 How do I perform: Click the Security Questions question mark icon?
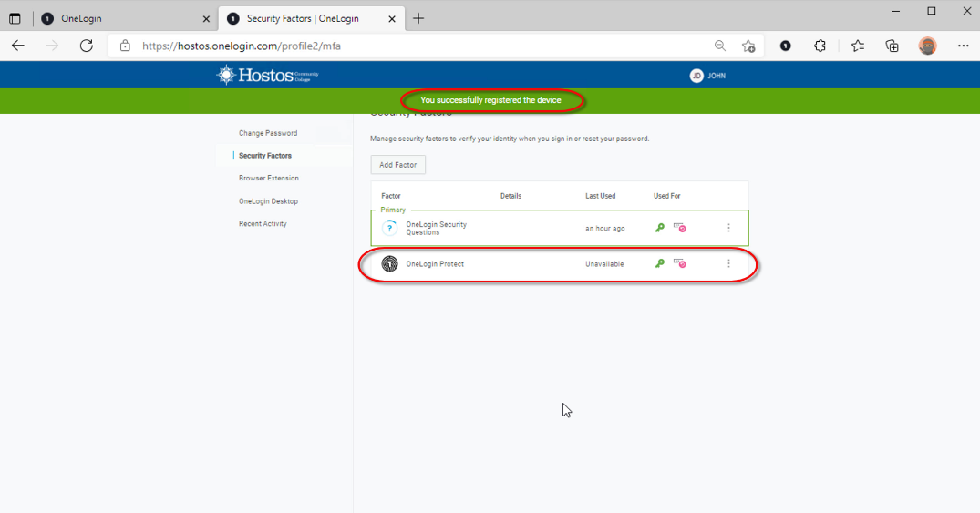pos(390,228)
